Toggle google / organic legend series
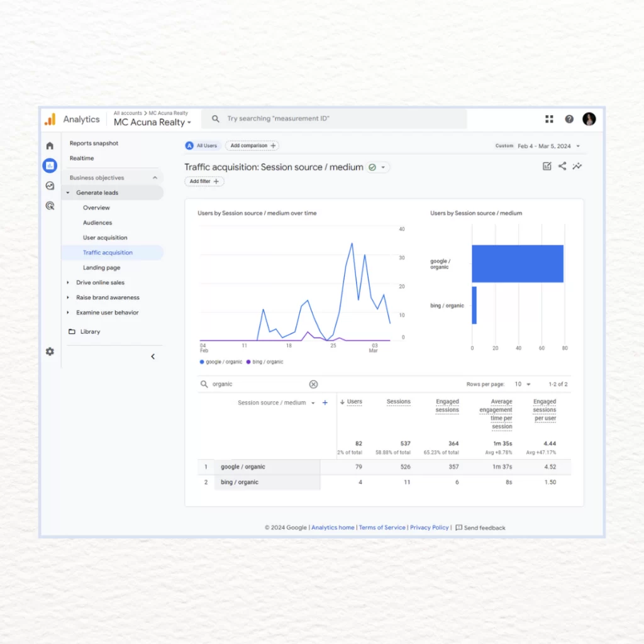Screen dimensions: 644x644 [x=221, y=362]
